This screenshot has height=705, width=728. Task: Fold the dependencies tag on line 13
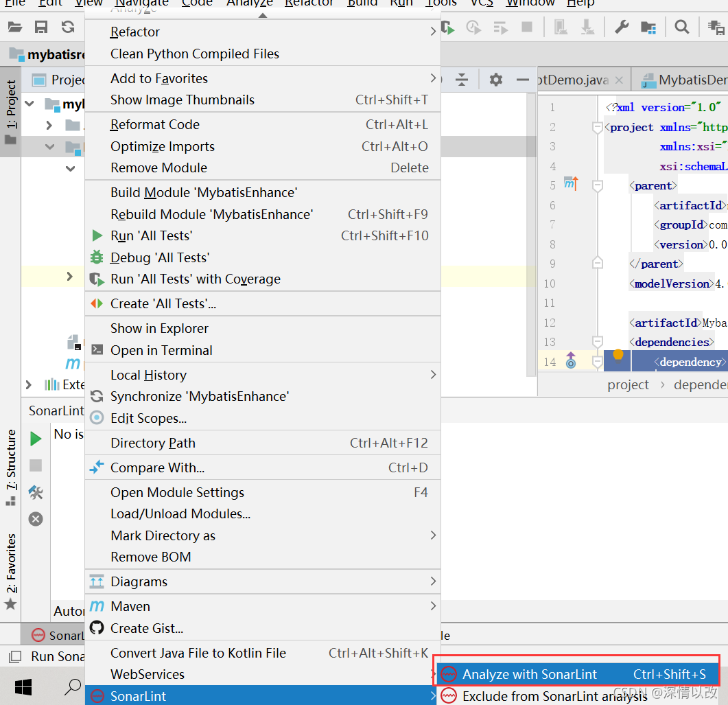click(598, 342)
